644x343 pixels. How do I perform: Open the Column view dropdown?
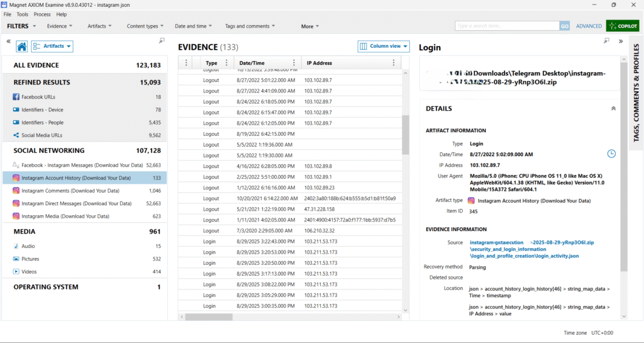pyautogui.click(x=384, y=47)
